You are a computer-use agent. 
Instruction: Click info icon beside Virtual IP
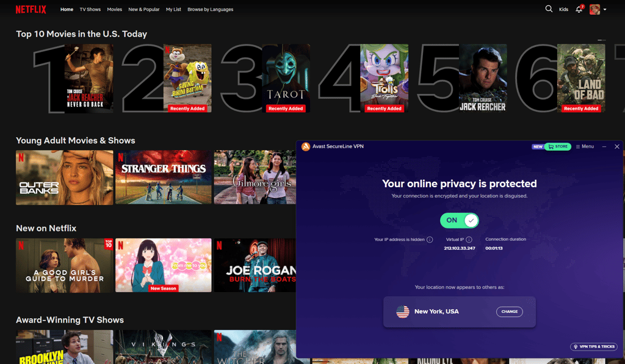[x=469, y=240]
